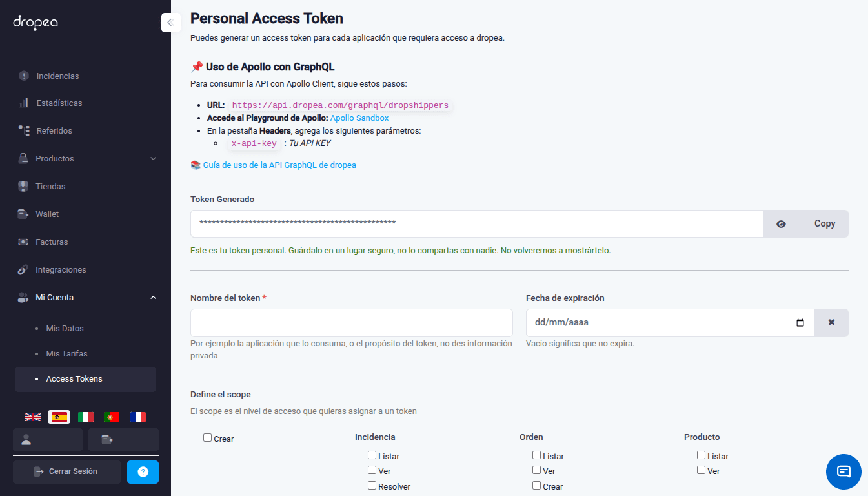Go to Wallet in the sidebar
Screen dimensions: 868x496
[47, 214]
